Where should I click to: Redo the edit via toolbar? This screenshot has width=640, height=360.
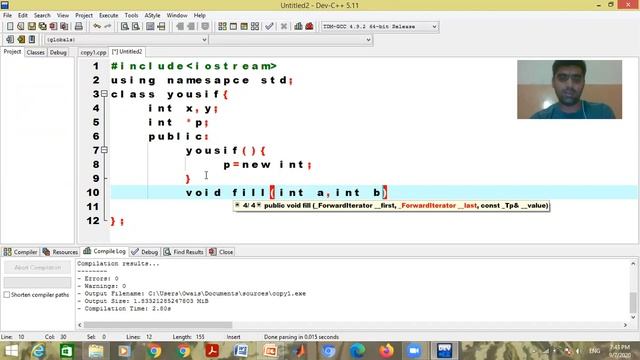coord(108,27)
